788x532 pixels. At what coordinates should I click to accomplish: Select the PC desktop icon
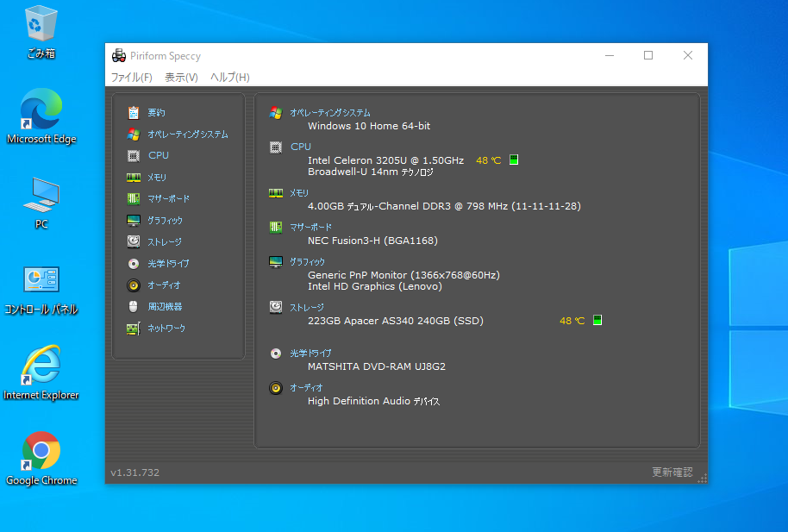pyautogui.click(x=41, y=203)
